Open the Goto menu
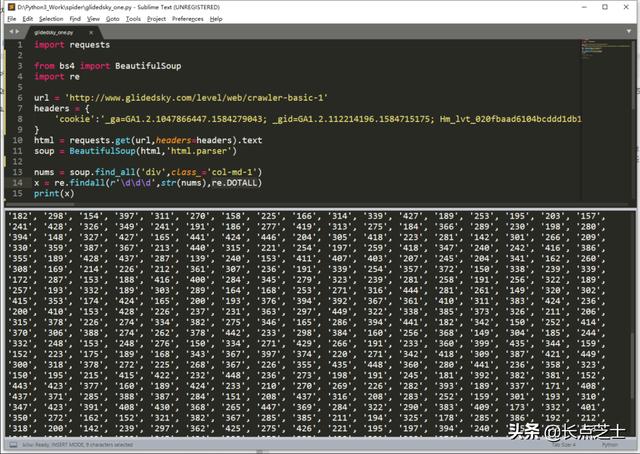 pos(112,19)
